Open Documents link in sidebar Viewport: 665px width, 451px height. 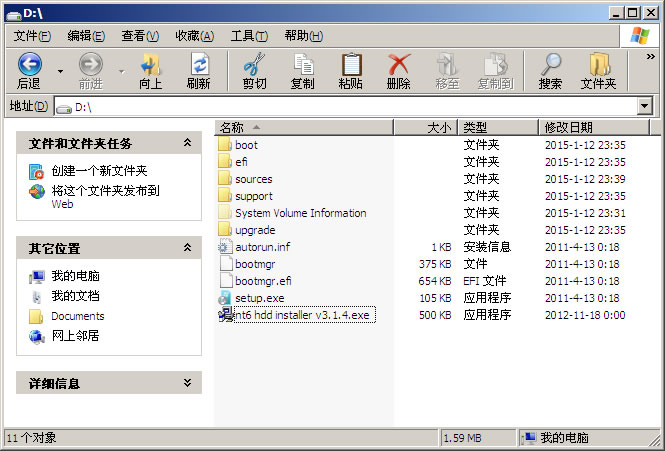[78, 316]
